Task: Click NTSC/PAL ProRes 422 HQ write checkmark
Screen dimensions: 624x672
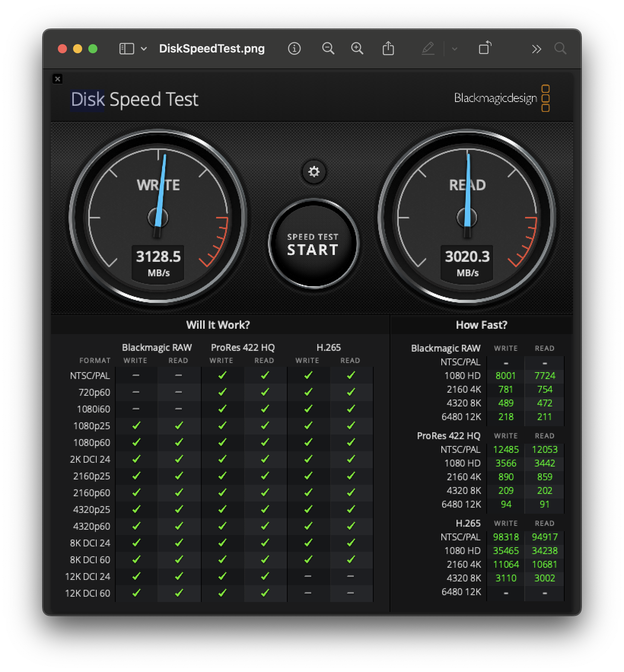Action: point(222,375)
